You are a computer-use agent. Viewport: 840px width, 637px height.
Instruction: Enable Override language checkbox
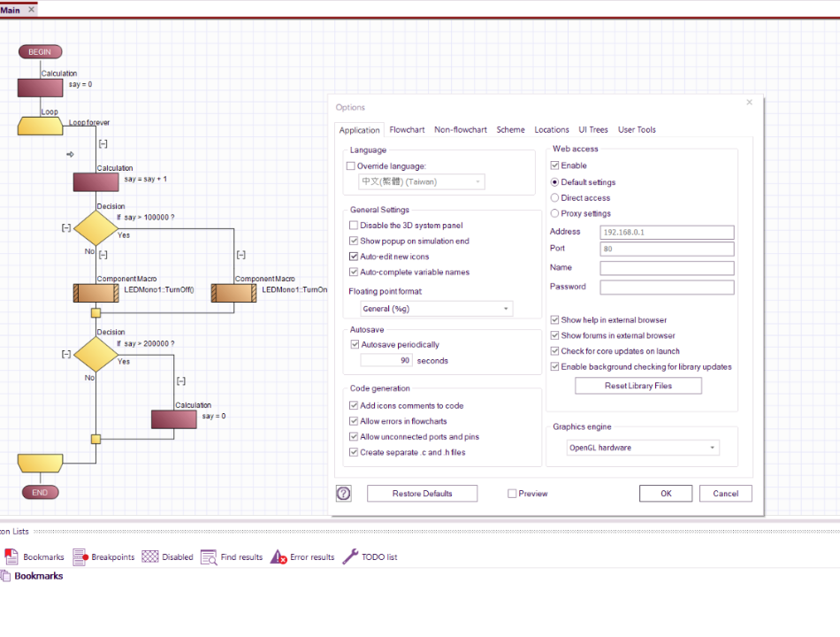click(x=350, y=166)
